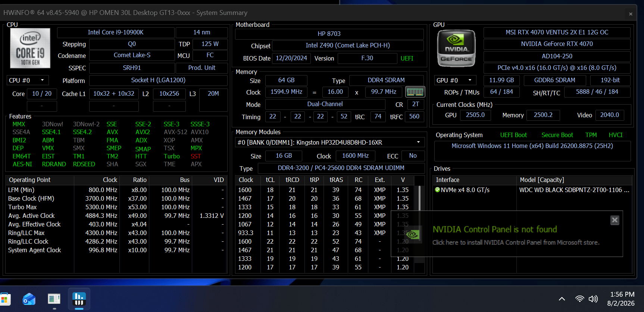Click the Intel Core i9-10900K name field
The image size is (644, 312).
pyautogui.click(x=116, y=33)
